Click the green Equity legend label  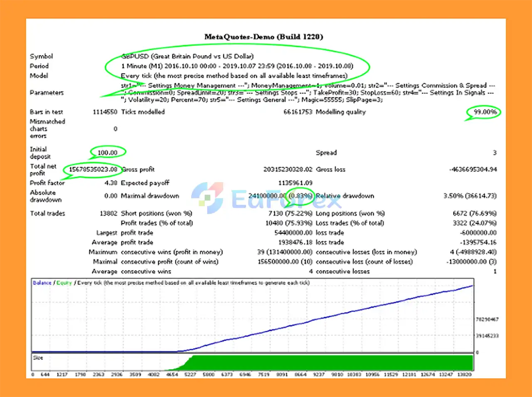64,283
